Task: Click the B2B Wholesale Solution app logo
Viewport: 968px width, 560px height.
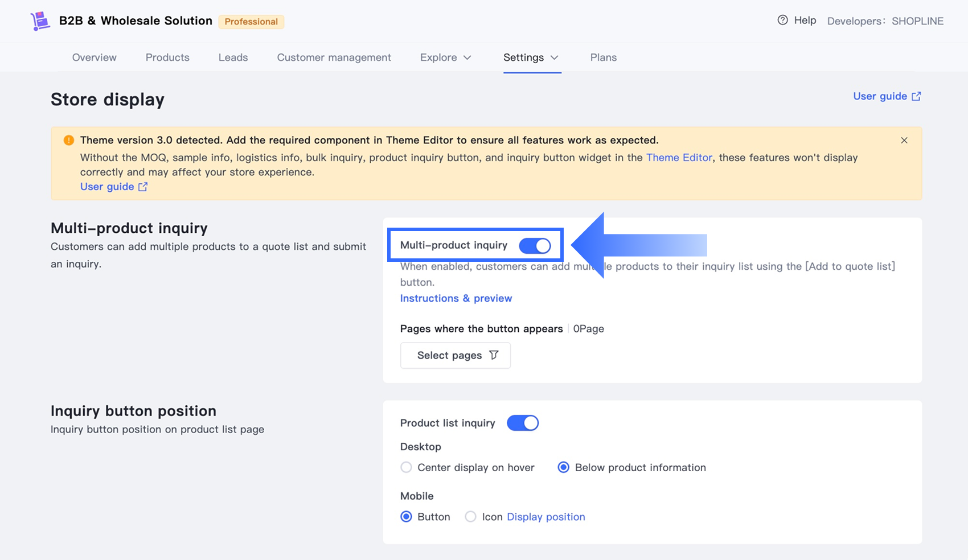Action: pos(40,21)
